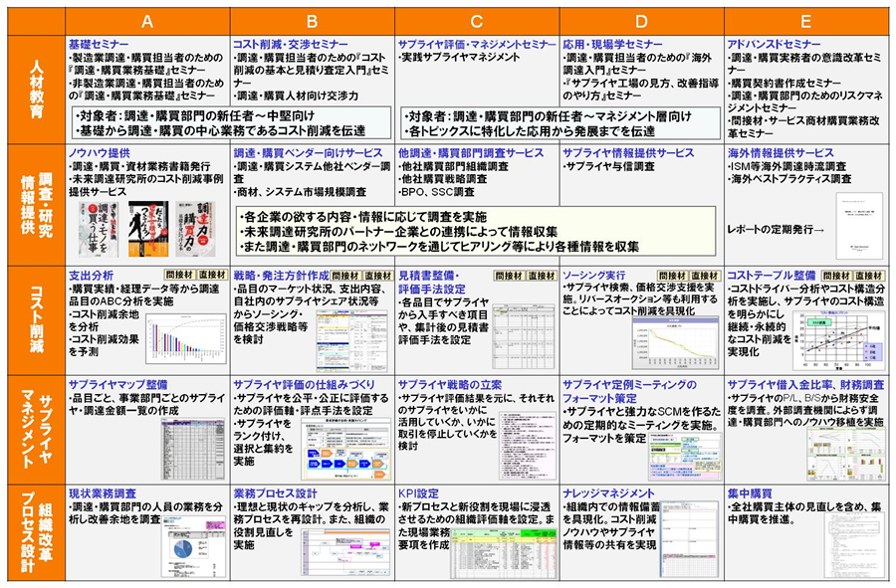Click the KPI設定 spreadsheet image
This screenshot has width=896, height=588.
click(x=504, y=554)
